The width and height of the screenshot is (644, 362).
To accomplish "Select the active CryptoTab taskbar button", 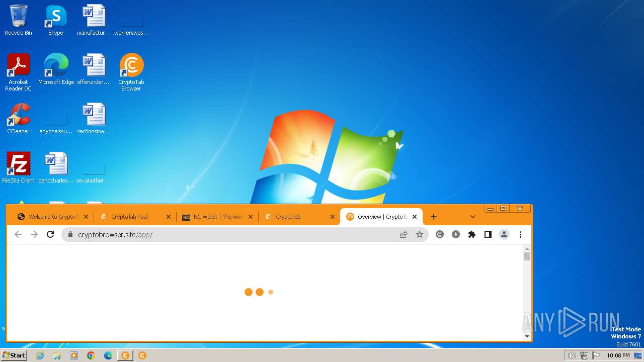I will point(125,355).
